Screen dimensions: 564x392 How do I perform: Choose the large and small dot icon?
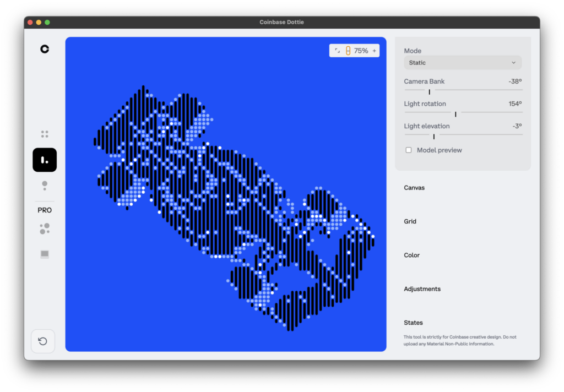45,185
